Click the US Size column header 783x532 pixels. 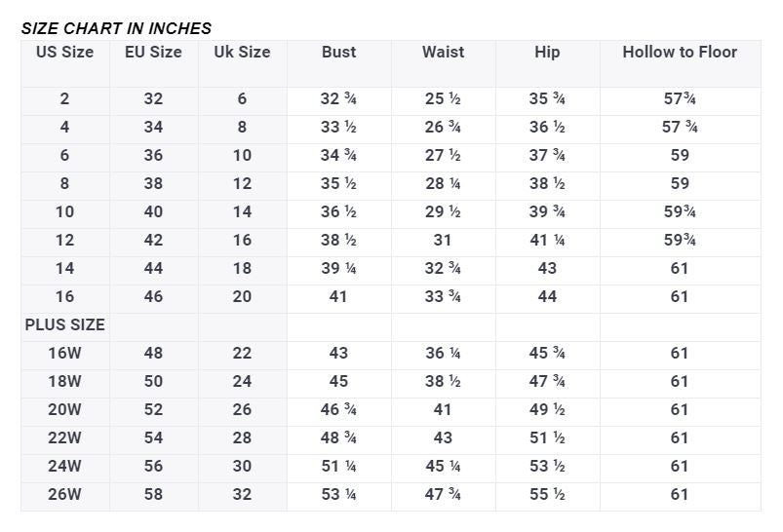tap(64, 53)
